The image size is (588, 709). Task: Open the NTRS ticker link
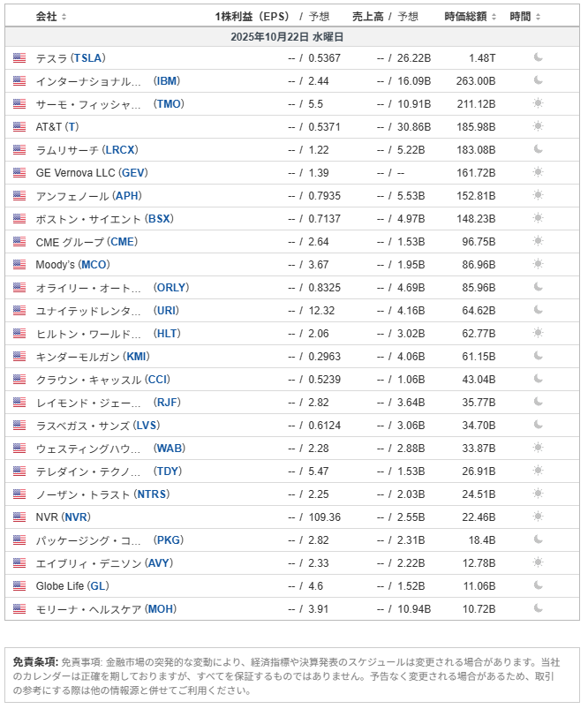(153, 494)
